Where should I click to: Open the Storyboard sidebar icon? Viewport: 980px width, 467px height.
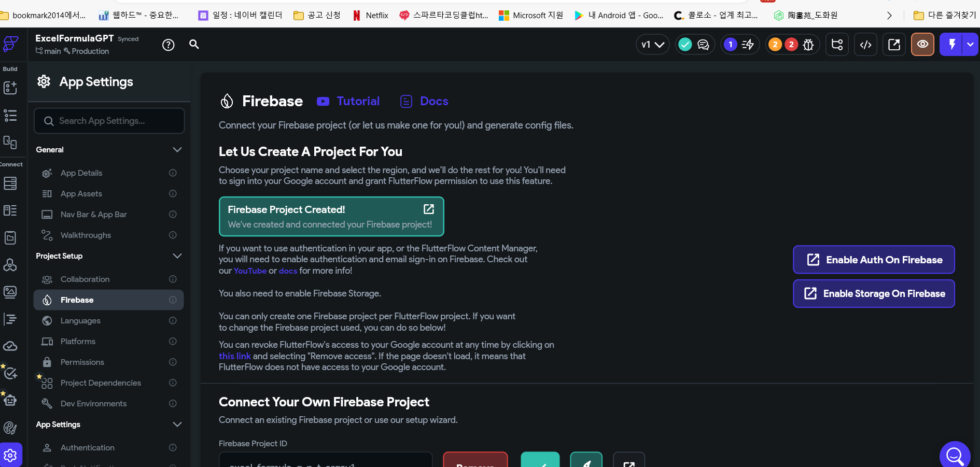(x=10, y=142)
